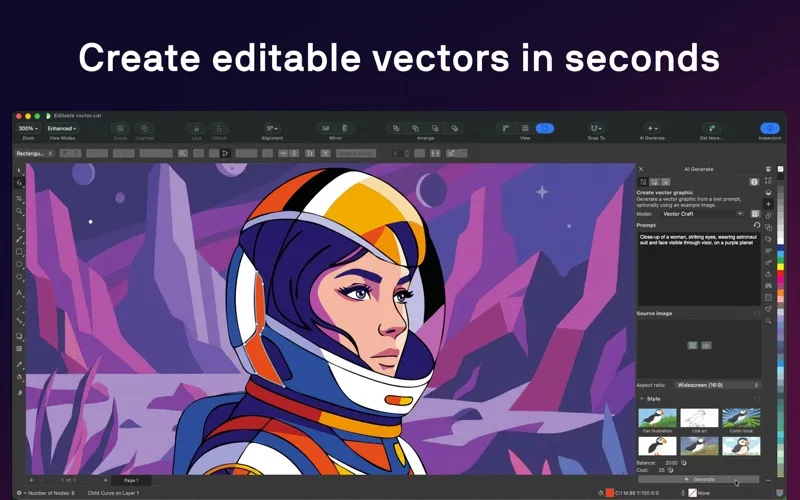The height and width of the screenshot is (500, 800).
Task: Open the Vector Craft model dropdown
Action: click(702, 214)
